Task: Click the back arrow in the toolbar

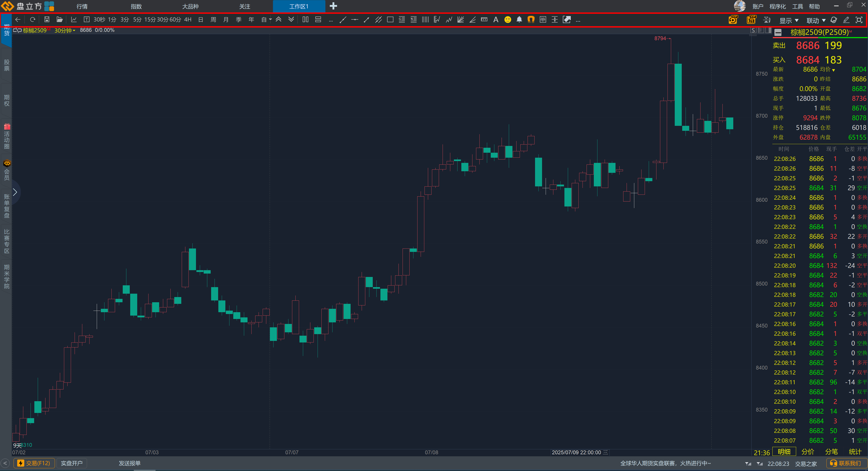Action: pyautogui.click(x=18, y=19)
